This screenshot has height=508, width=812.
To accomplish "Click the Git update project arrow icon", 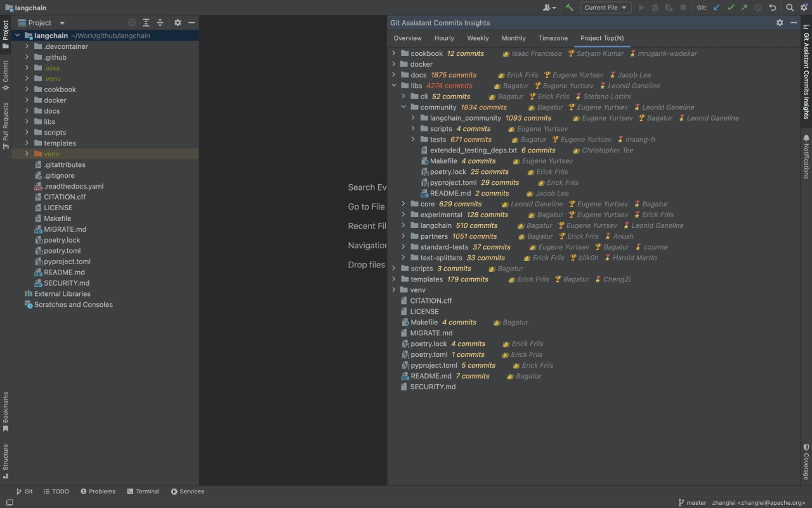I will click(717, 8).
